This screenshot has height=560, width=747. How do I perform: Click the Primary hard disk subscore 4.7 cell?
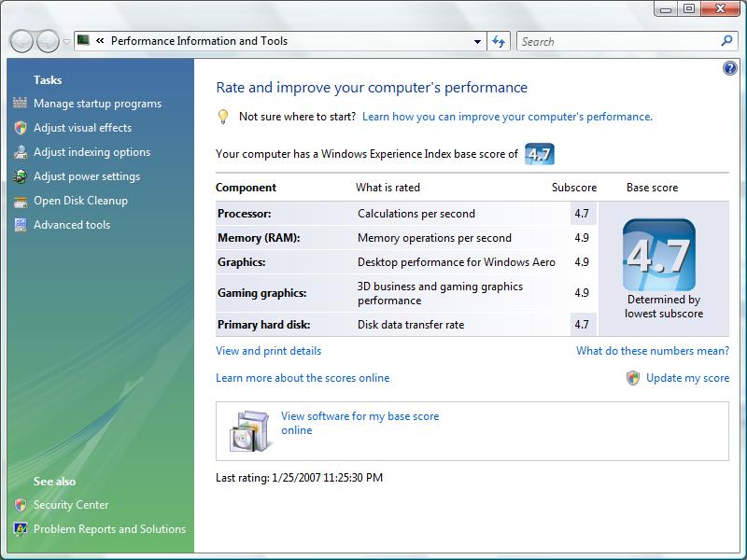click(x=582, y=325)
